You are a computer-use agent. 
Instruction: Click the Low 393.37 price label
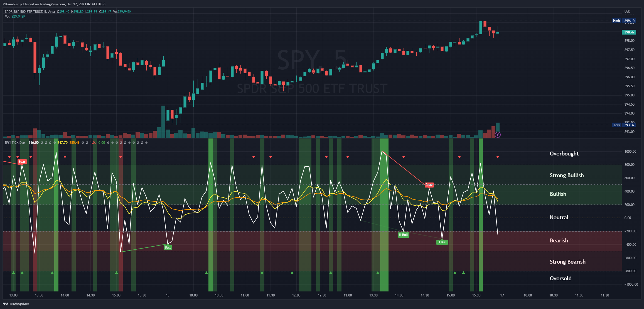(624, 125)
